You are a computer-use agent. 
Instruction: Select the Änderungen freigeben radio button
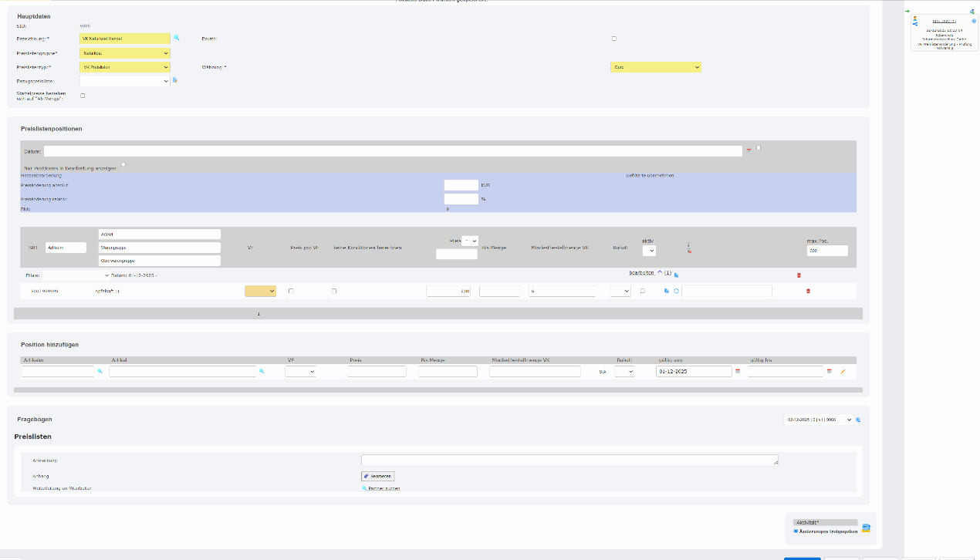pos(796,531)
